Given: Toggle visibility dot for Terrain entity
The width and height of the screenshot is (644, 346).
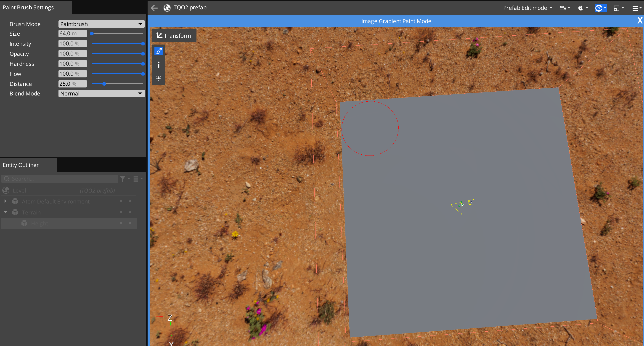Looking at the screenshot, I should click(121, 212).
